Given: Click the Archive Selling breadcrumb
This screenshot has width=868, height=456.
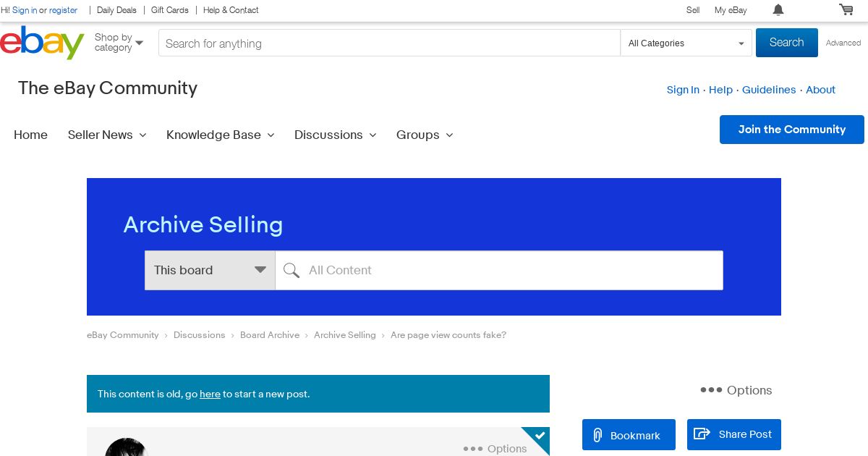Looking at the screenshot, I should click(x=345, y=335).
